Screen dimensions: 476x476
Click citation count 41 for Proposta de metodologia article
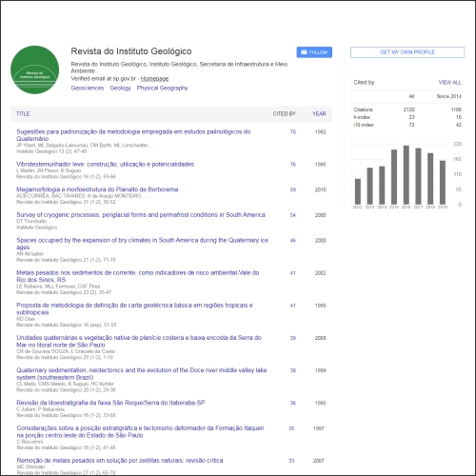click(293, 306)
